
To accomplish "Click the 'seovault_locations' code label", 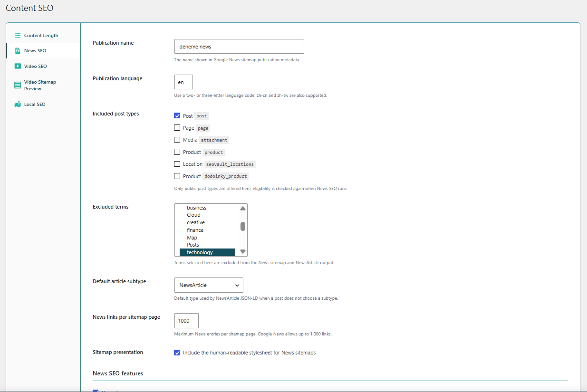I will (x=230, y=164).
